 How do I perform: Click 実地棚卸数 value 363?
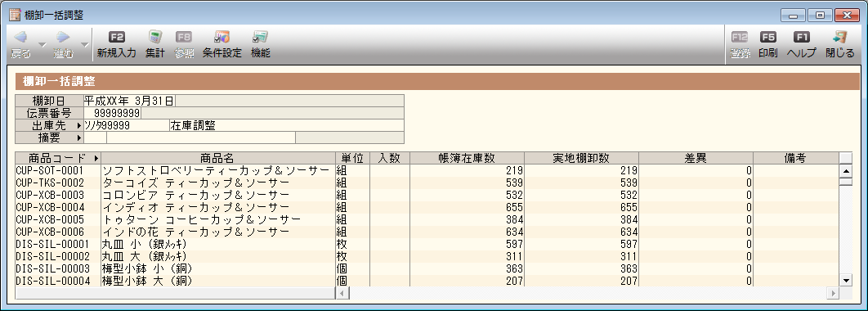(629, 268)
